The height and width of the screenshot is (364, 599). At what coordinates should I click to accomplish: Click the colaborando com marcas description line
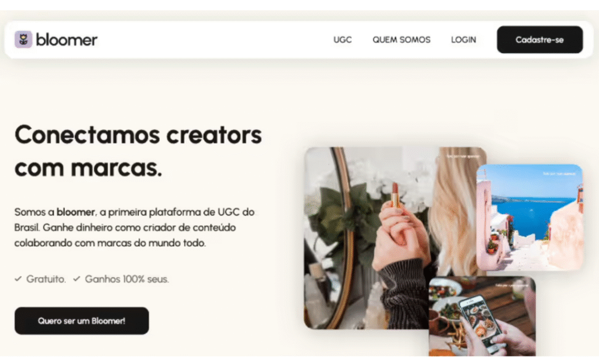(x=110, y=242)
